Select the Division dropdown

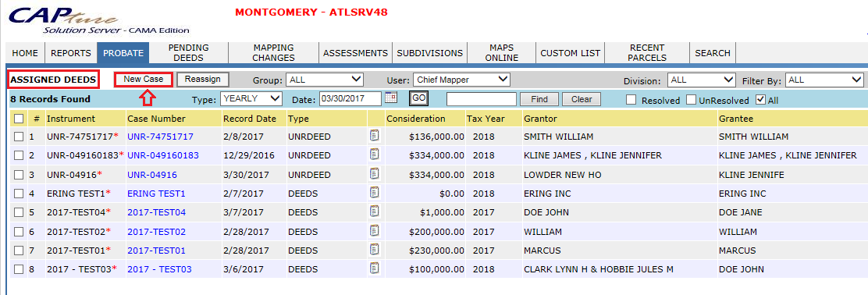coord(702,80)
